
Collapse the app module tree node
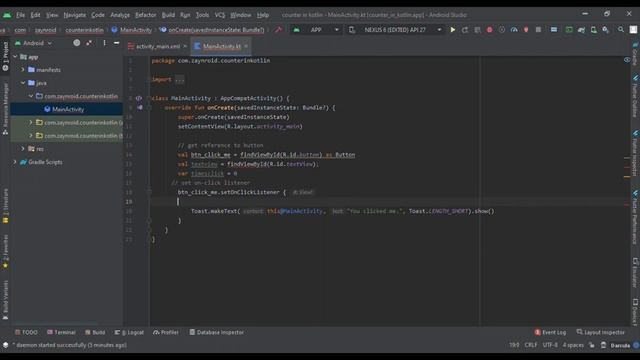click(15, 57)
